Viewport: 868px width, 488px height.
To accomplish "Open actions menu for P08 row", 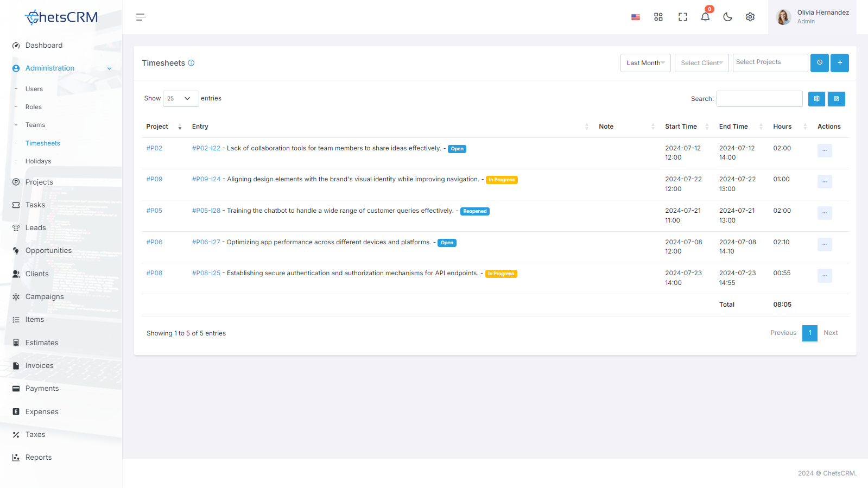I will tap(825, 276).
